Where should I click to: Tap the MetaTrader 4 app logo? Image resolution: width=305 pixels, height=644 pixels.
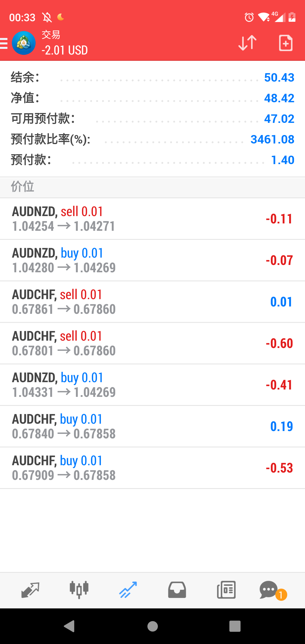[x=24, y=43]
